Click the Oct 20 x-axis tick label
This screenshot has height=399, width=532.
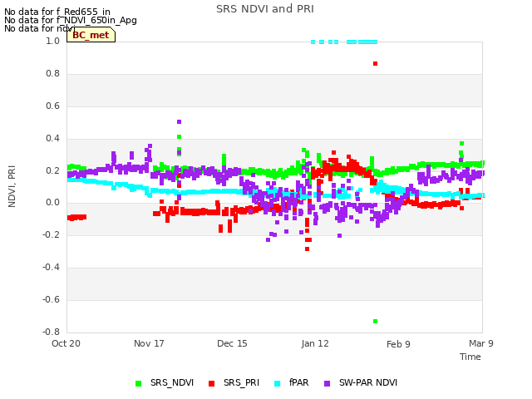coord(66,343)
